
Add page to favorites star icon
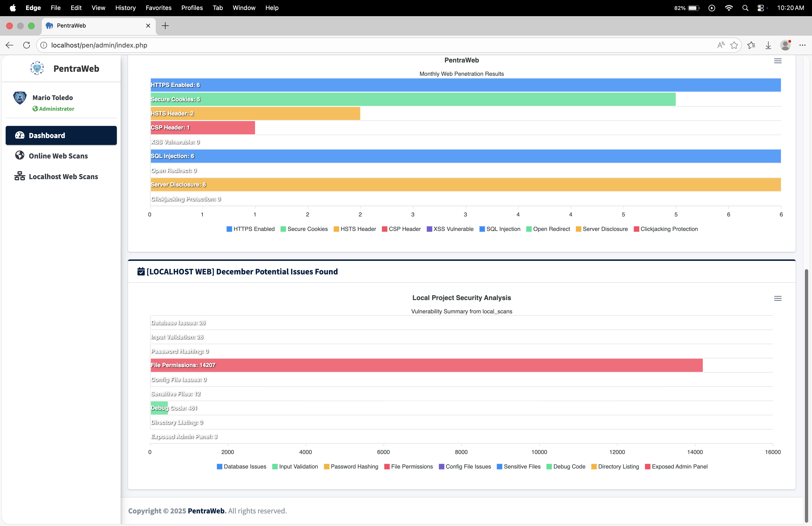coord(734,45)
